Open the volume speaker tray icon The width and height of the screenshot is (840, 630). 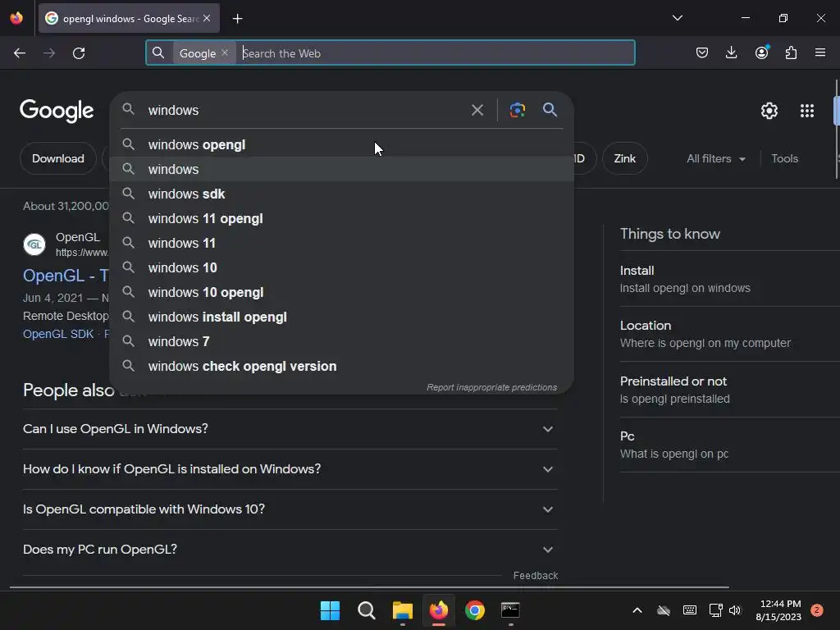pyautogui.click(x=734, y=610)
